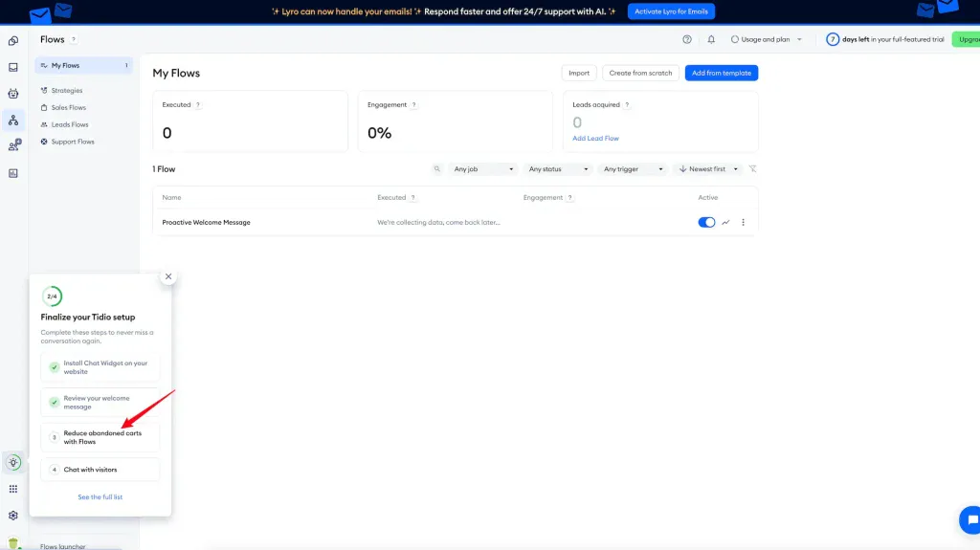Open the Newest first sort dropdown
The width and height of the screenshot is (980, 550).
click(x=708, y=168)
